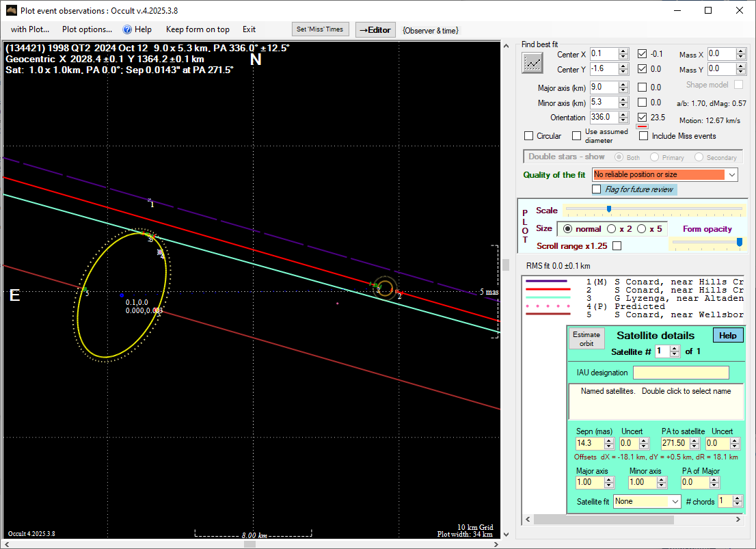Image resolution: width=756 pixels, height=549 pixels.
Task: Adjust the Form opacity slider
Action: coord(739,242)
